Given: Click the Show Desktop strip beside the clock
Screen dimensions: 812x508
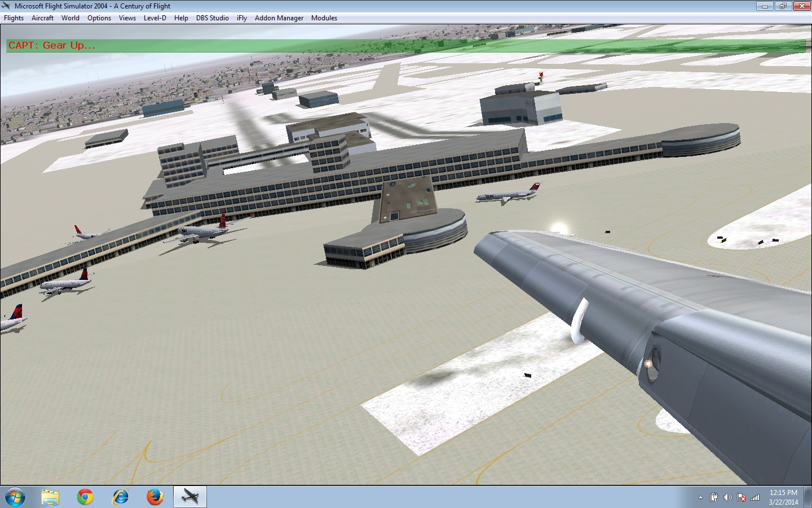Looking at the screenshot, I should click(x=808, y=497).
